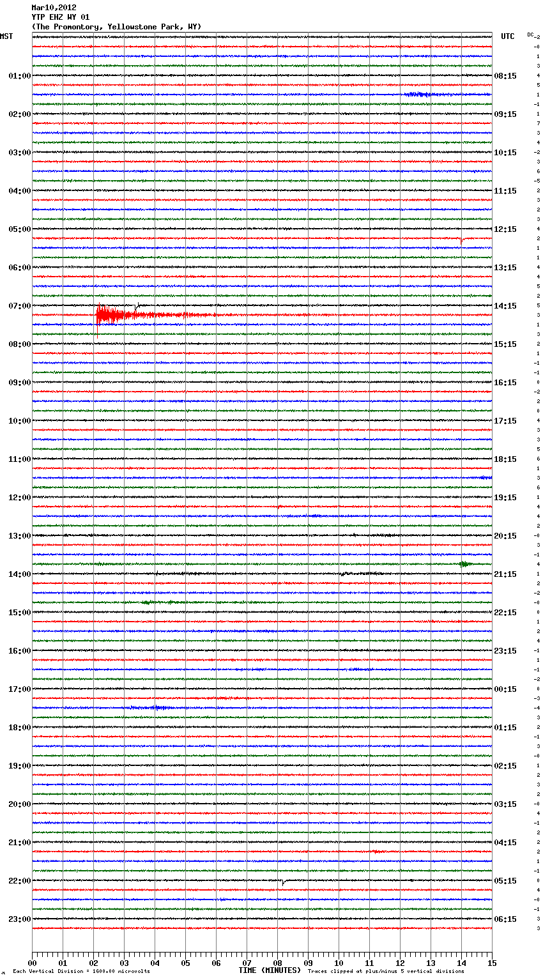The height and width of the screenshot is (980, 543).
Task: Click the date header 'Mar10,2012'
Action: click(54, 8)
